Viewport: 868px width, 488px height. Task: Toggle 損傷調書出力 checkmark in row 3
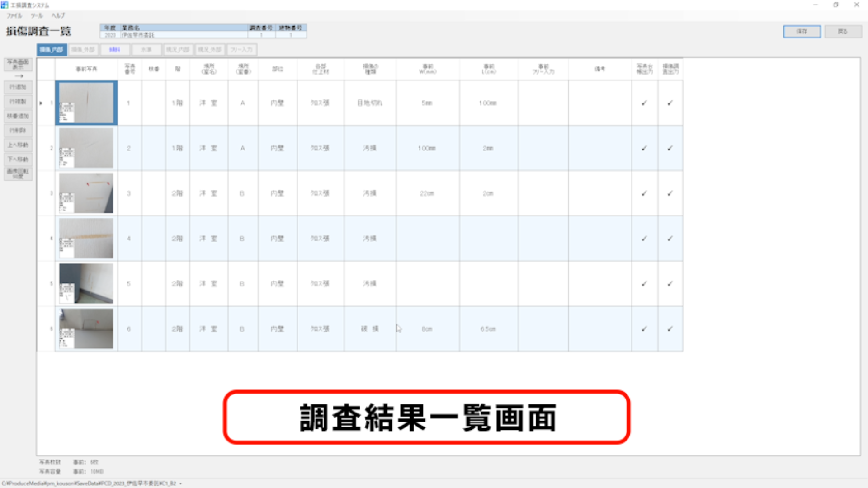(670, 193)
